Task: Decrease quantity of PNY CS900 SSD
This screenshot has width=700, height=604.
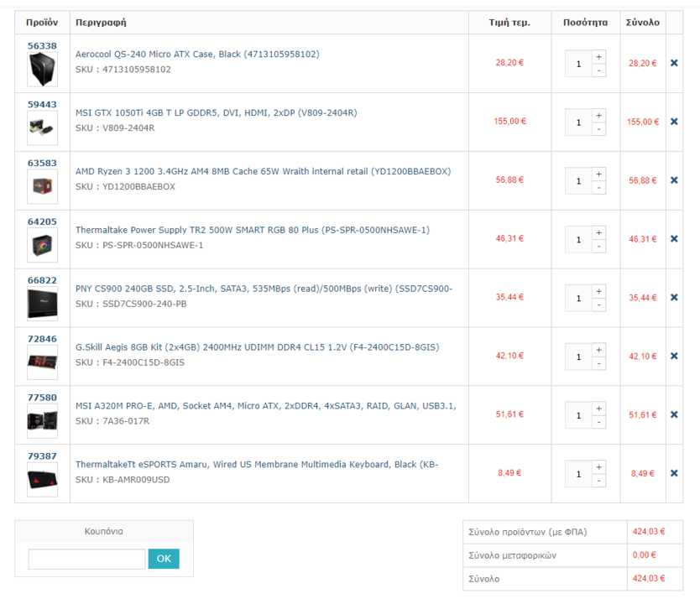Action: (598, 305)
